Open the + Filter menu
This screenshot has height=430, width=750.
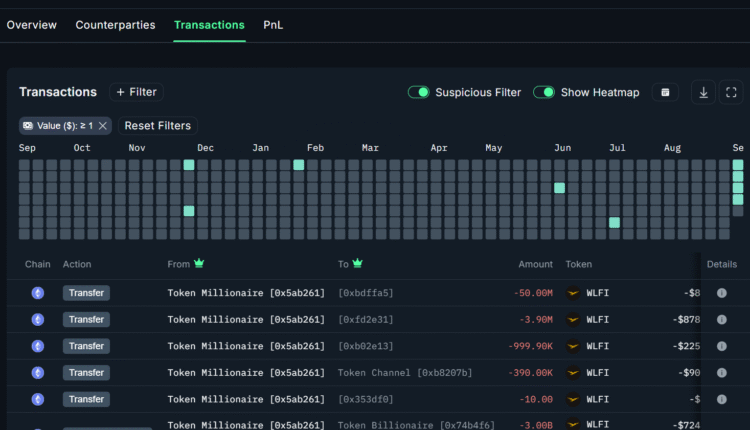click(136, 92)
